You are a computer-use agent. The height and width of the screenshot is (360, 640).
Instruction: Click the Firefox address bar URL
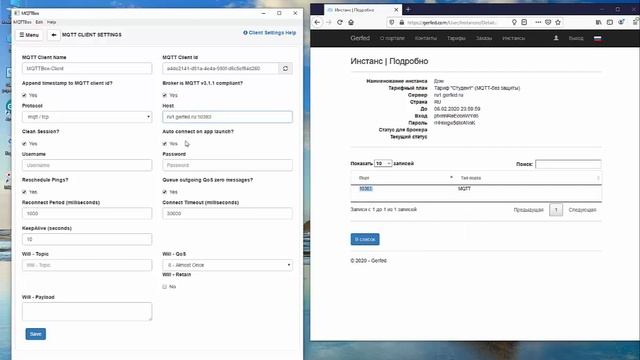452,22
